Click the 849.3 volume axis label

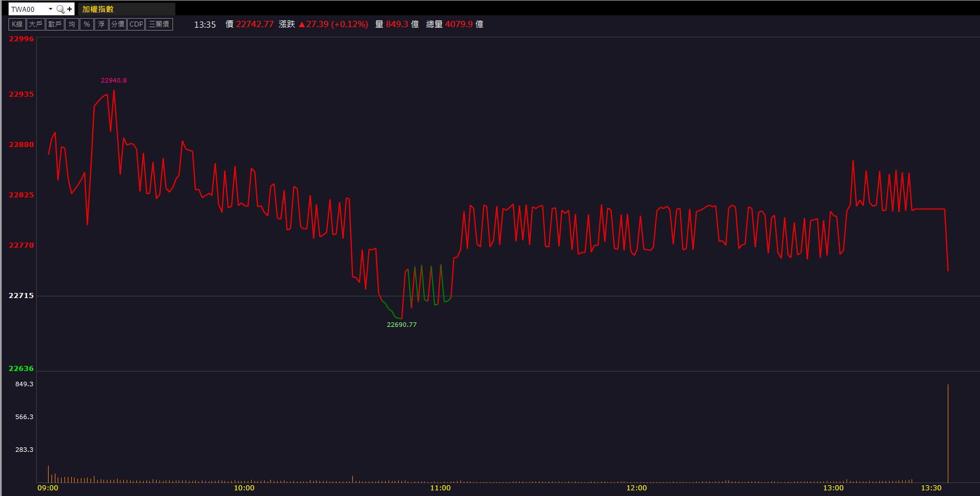24,384
